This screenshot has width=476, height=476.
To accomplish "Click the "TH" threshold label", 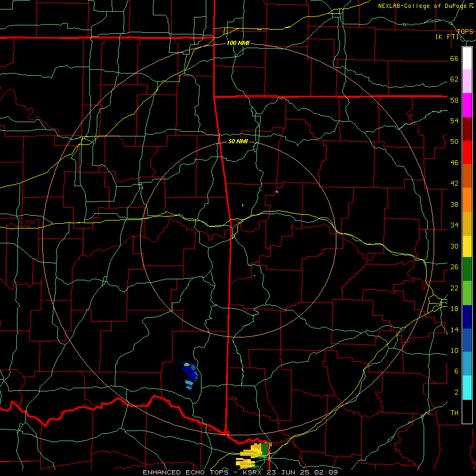I will point(454,413).
